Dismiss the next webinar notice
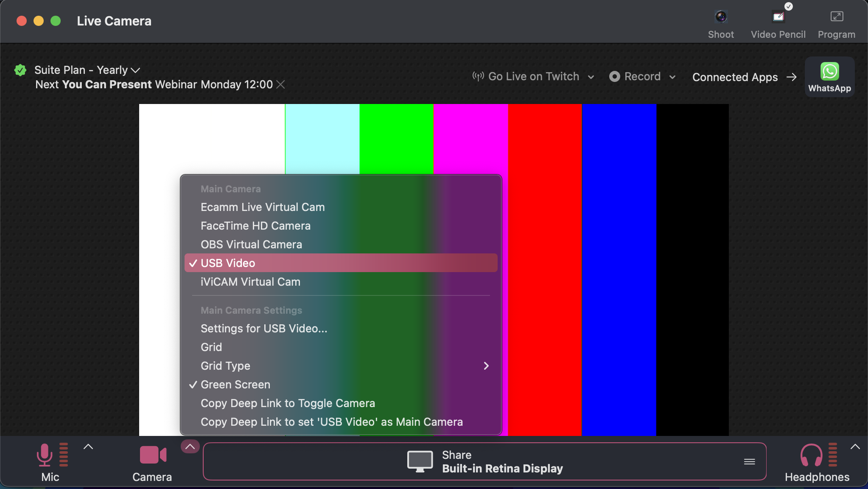Screen dimensions: 868x489 click(x=280, y=84)
